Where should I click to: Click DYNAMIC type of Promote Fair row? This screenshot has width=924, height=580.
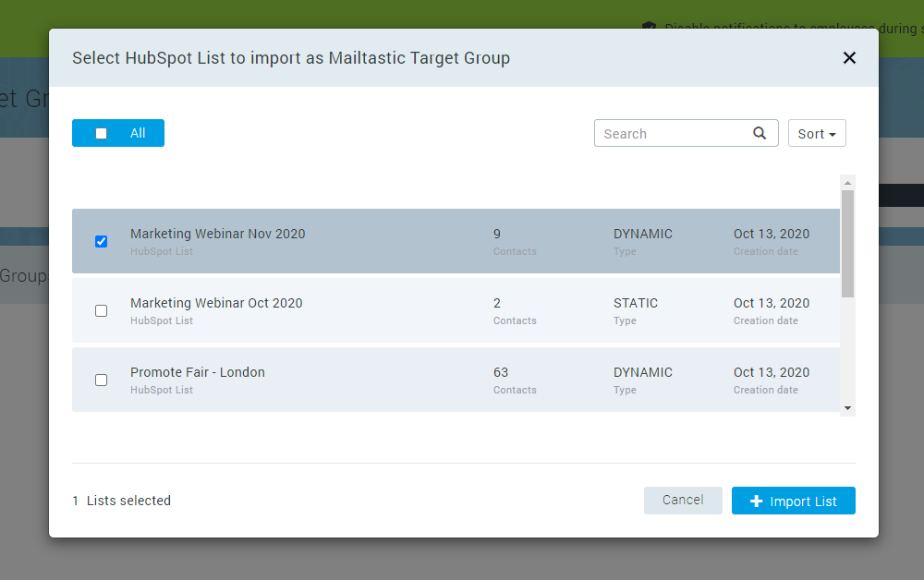[x=642, y=372]
